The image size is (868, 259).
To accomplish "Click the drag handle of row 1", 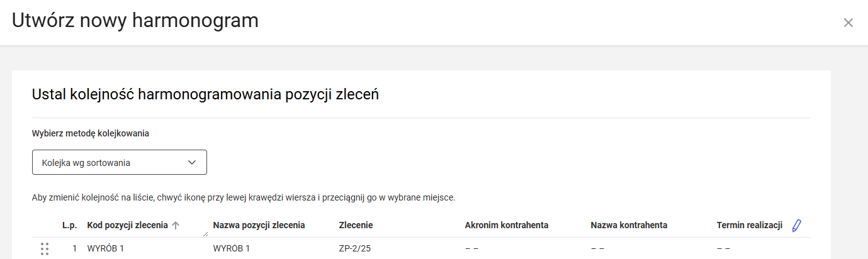I will [x=45, y=248].
